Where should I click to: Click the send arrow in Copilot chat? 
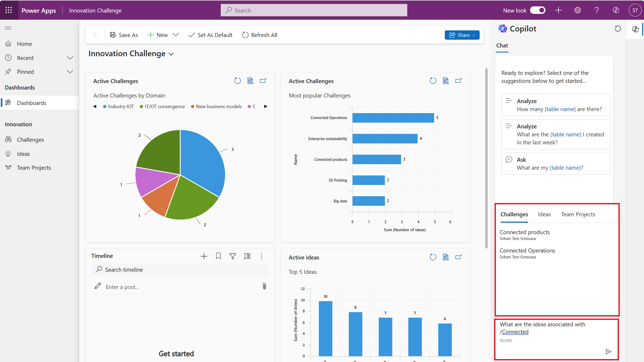(x=608, y=352)
